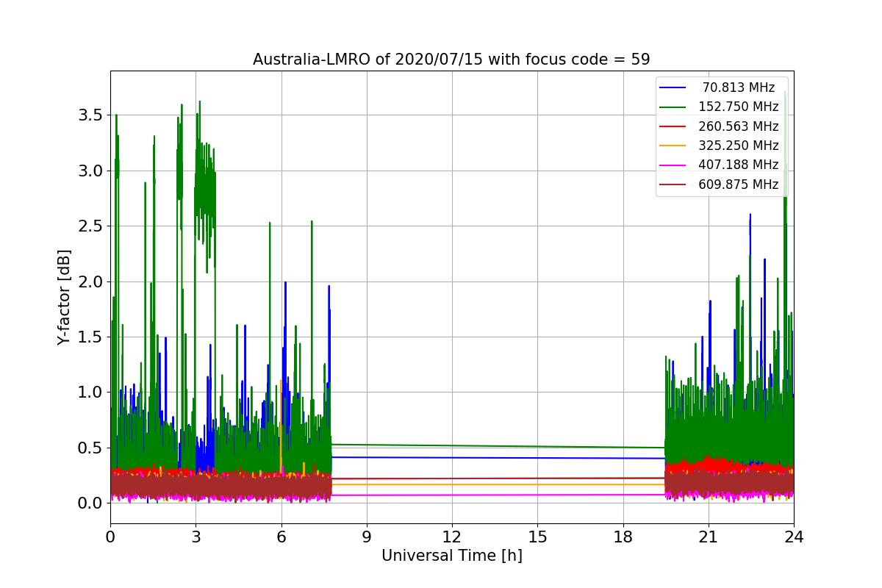Click the 2.5 y-axis tick label

tap(91, 226)
